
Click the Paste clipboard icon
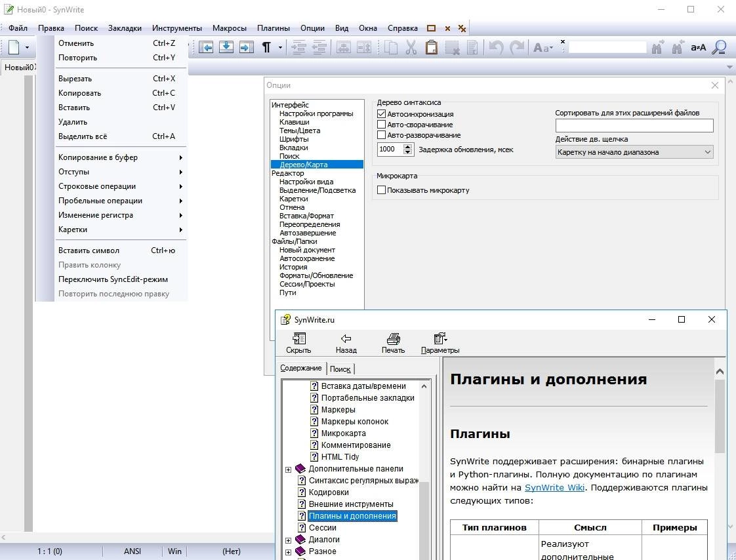(x=432, y=47)
